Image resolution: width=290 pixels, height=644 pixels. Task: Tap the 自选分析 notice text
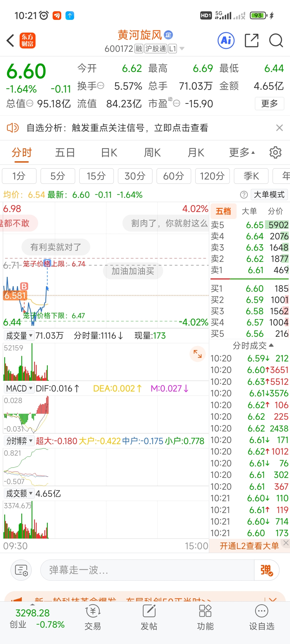(x=117, y=128)
